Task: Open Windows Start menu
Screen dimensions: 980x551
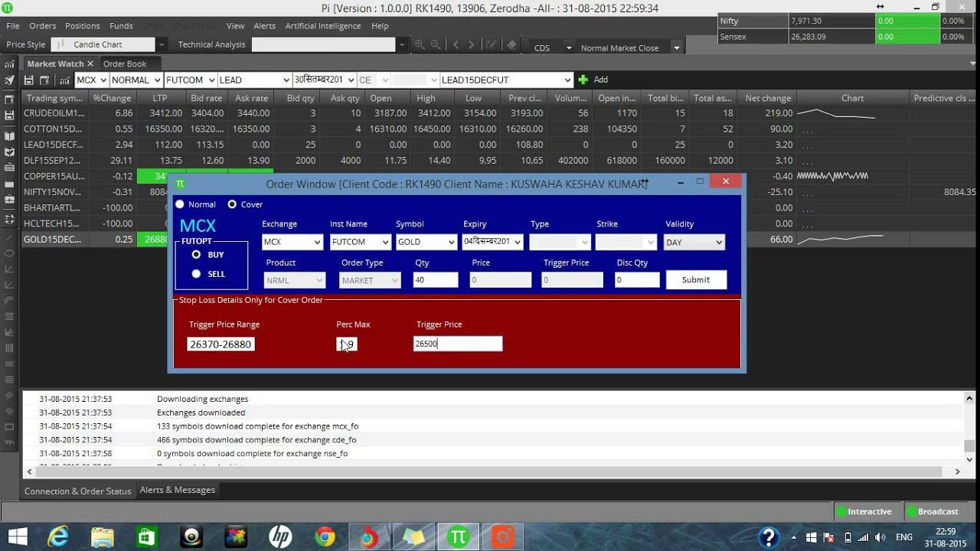Action: pos(17,537)
